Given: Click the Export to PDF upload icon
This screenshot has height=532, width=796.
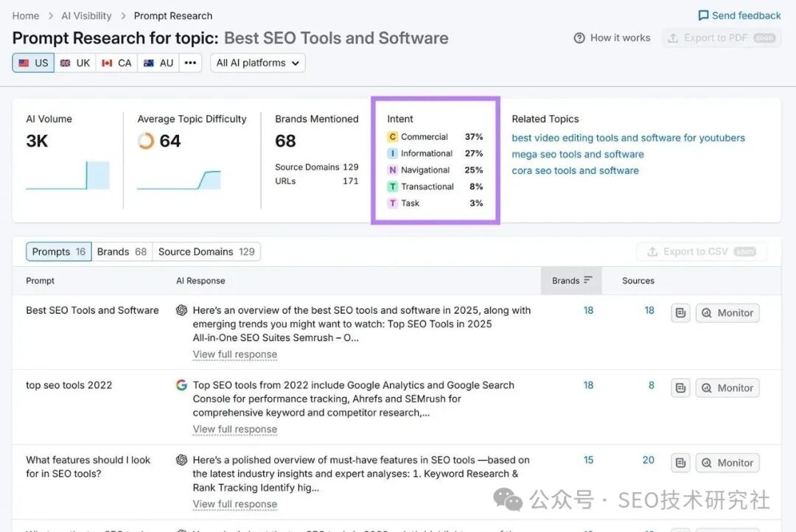Looking at the screenshot, I should (673, 38).
